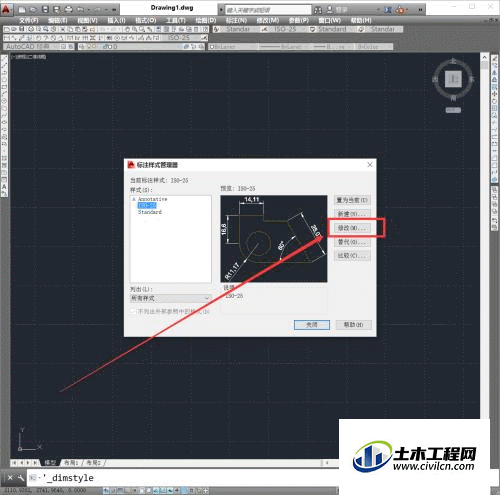The image size is (500, 495).
Task: Open the 窗口(W) menu
Action: (x=330, y=20)
